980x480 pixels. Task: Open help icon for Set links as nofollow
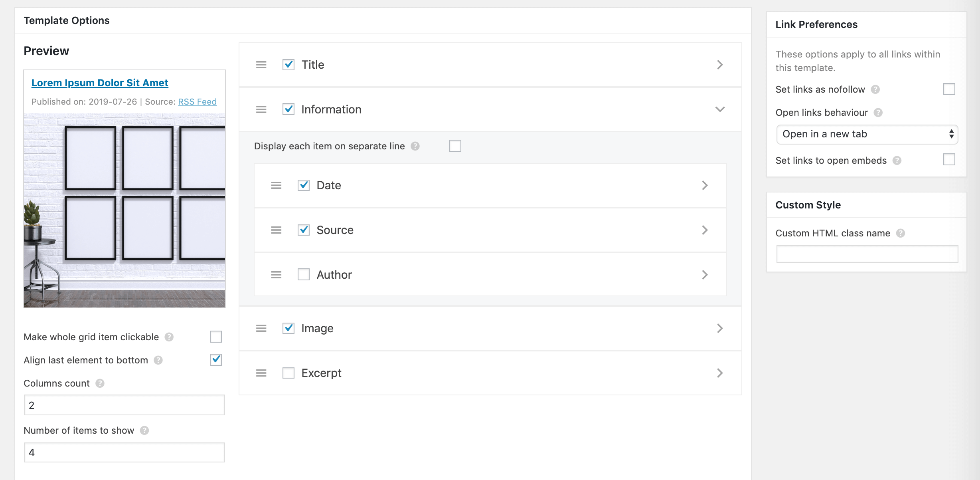point(875,89)
